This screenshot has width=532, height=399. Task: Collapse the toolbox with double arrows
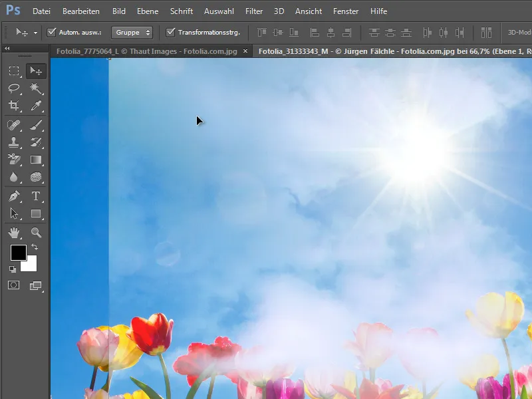click(7, 49)
